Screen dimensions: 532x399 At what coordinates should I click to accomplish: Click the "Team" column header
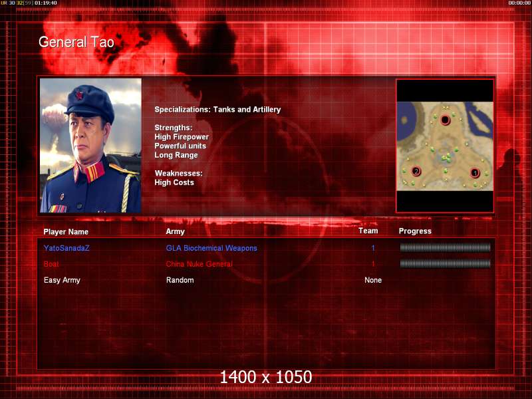tap(368, 231)
